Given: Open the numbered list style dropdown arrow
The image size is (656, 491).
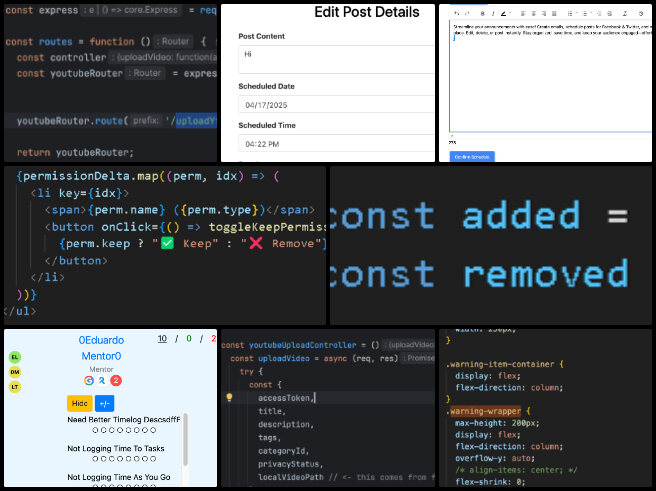Looking at the screenshot, I should (x=592, y=13).
